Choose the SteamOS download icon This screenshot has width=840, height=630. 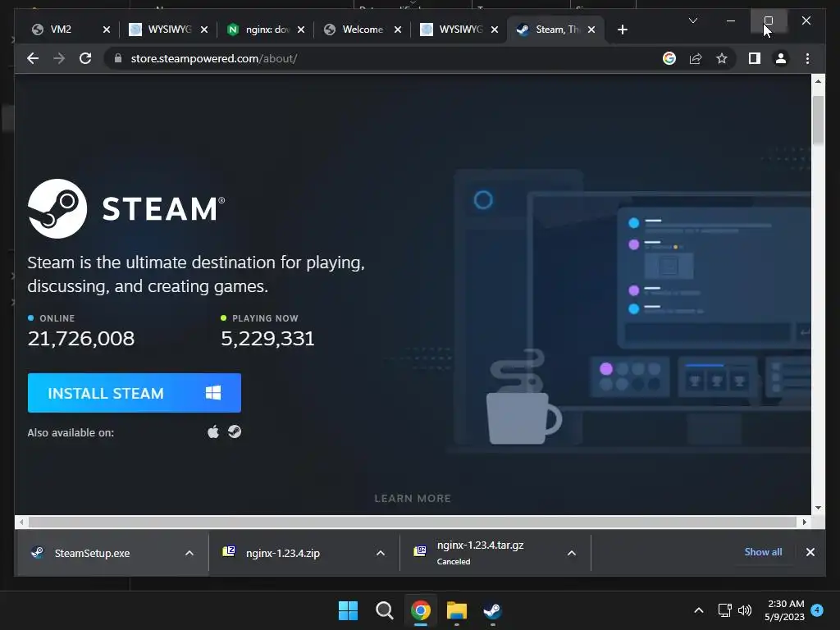(x=234, y=431)
